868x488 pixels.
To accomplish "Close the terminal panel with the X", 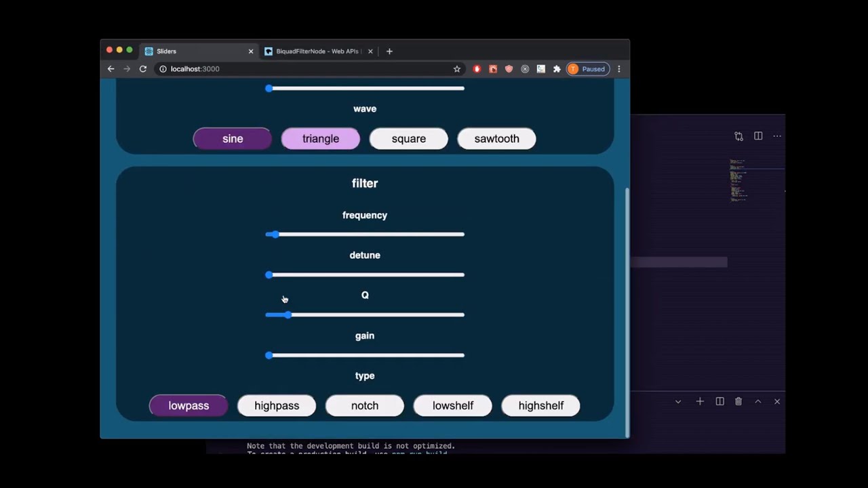I will 777,401.
